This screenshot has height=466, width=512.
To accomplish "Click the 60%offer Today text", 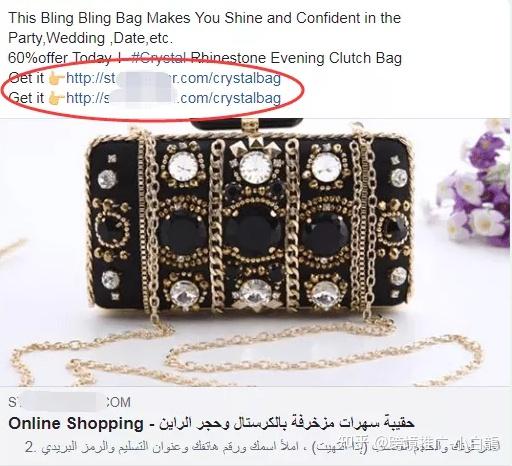I will (59, 58).
